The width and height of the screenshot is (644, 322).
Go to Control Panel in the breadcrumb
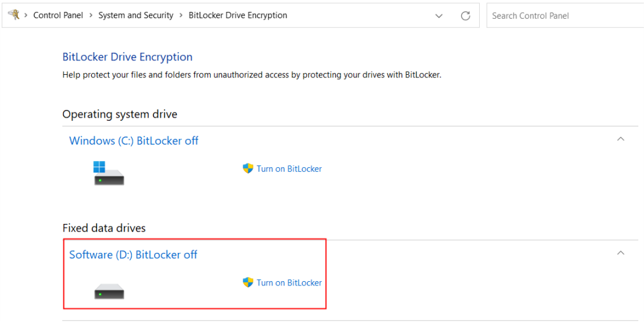(x=58, y=16)
